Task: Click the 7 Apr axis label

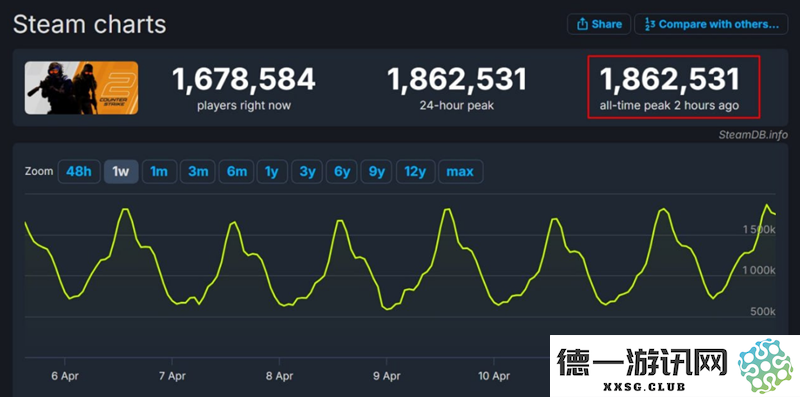Action: click(172, 377)
